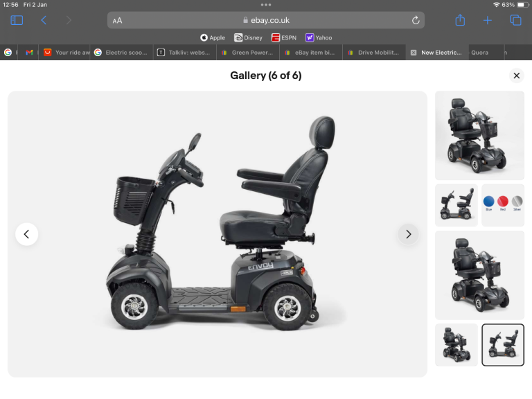
Task: Close the eBay image gallery
Action: tap(516, 76)
